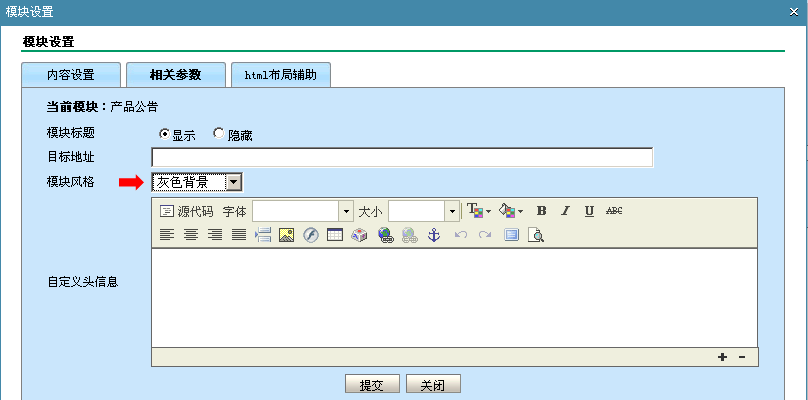Open the 模块风格 灰色背景 dropdown
This screenshot has height=400, width=808.
click(197, 182)
